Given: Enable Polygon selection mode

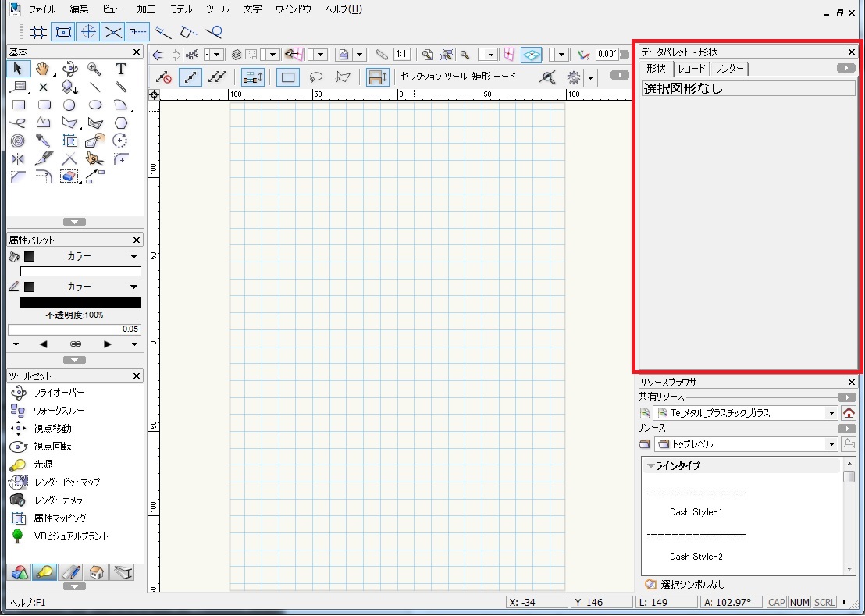Looking at the screenshot, I should (x=343, y=77).
